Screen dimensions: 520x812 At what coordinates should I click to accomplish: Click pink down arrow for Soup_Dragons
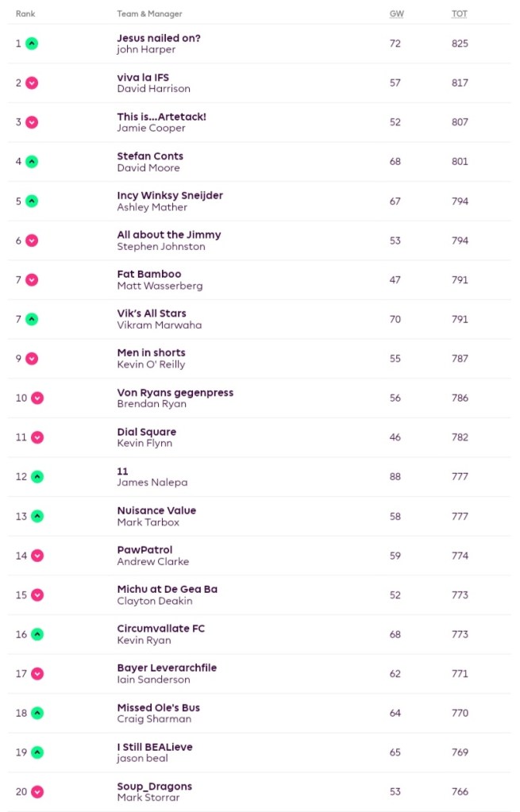(37, 791)
